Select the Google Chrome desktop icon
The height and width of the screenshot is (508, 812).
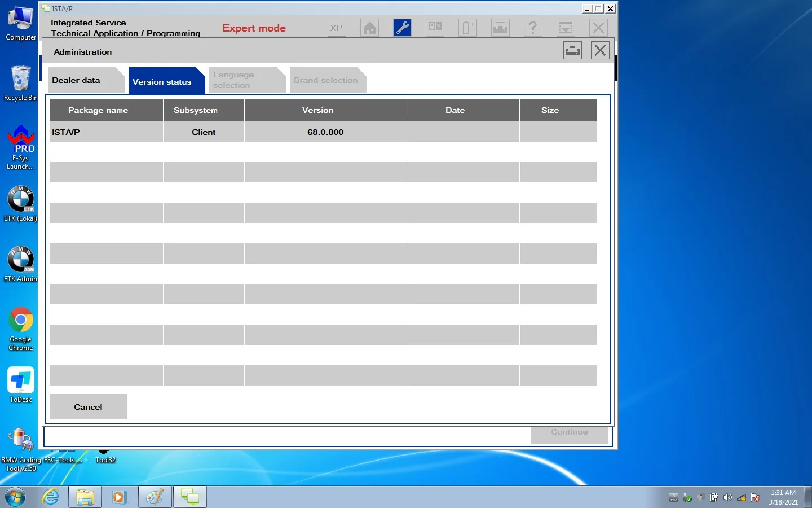click(x=21, y=329)
